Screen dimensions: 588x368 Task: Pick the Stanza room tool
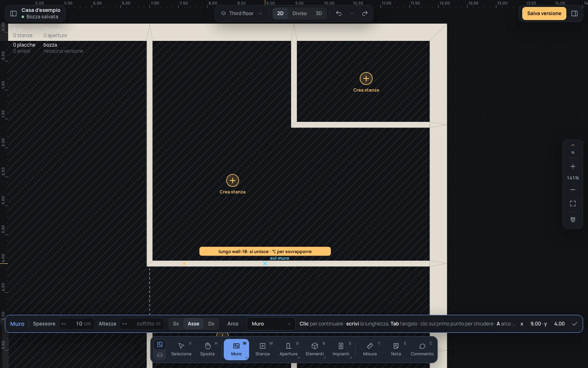[x=263, y=350]
